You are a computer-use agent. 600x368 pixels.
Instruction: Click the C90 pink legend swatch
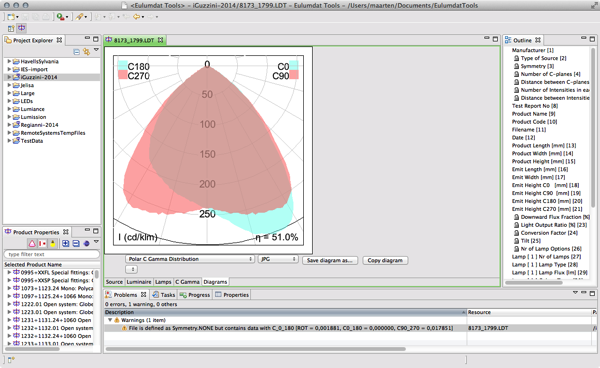(294, 75)
